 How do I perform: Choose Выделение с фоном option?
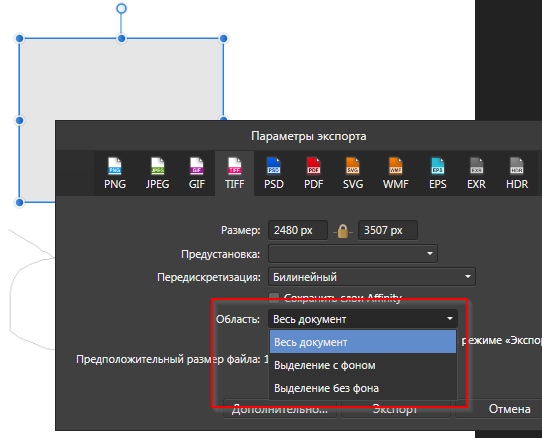[363, 365]
